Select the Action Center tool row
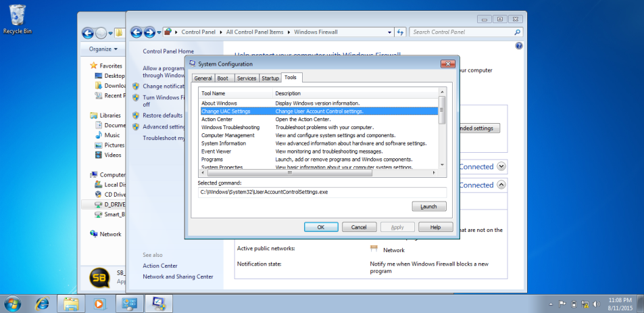The image size is (644, 313). tap(319, 119)
